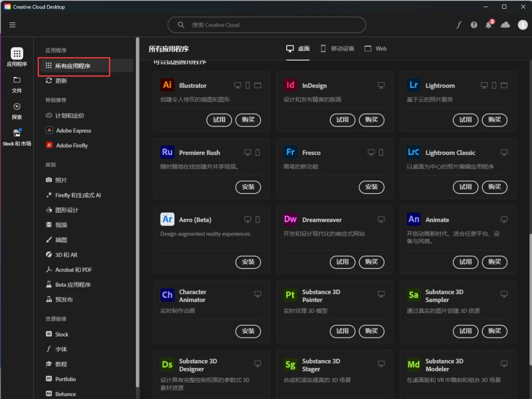Click 试用 for Illustrator
This screenshot has height=399, width=532.
coord(219,120)
